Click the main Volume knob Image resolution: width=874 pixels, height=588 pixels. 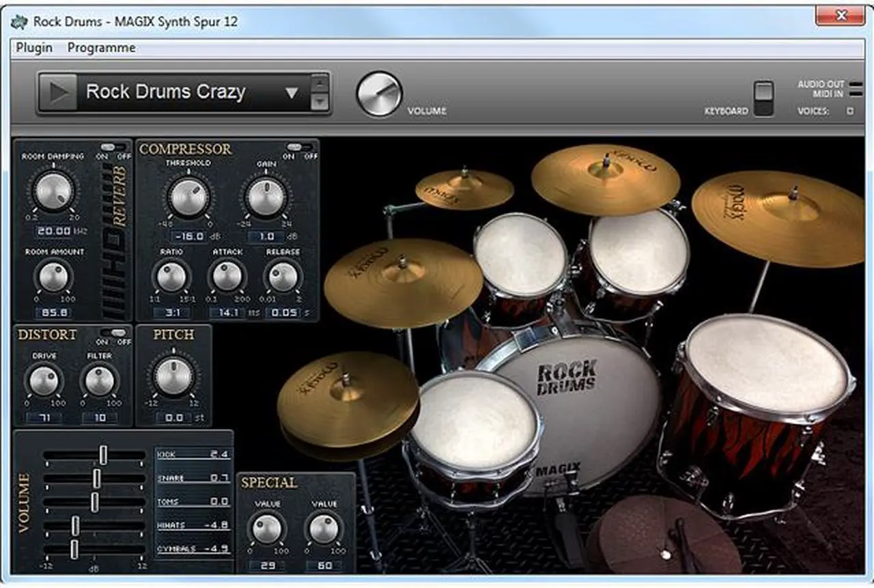click(x=379, y=94)
